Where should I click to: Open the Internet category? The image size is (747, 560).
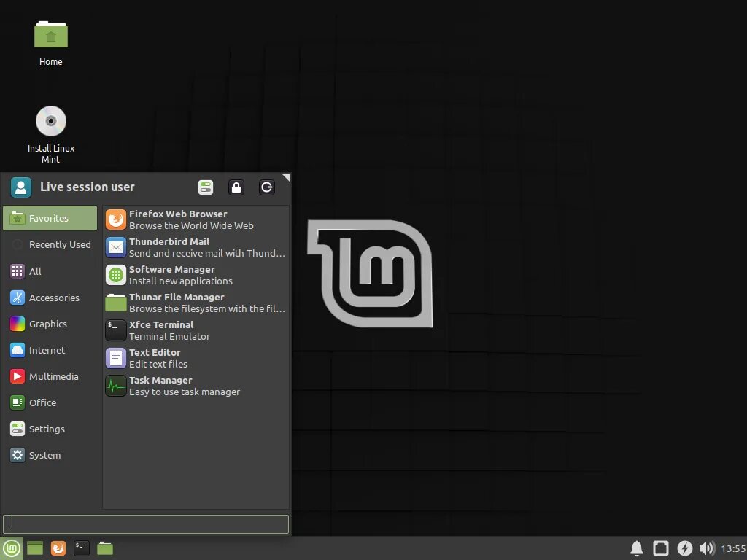[x=50, y=350]
